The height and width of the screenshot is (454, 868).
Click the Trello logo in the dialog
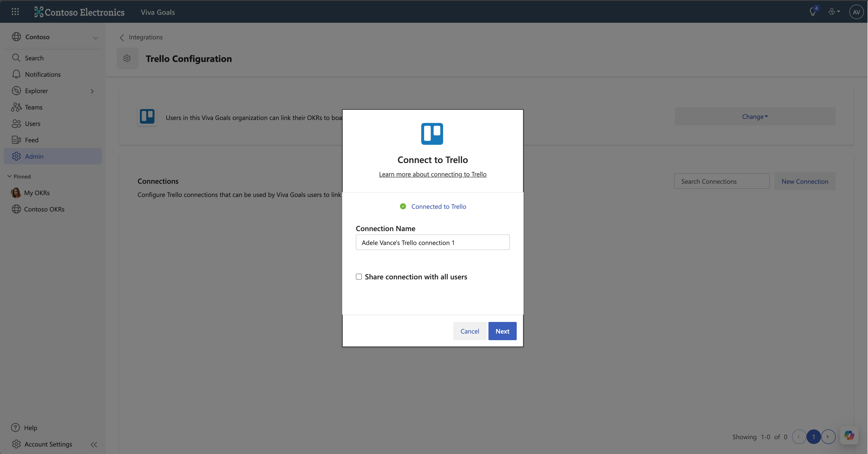[x=432, y=134]
